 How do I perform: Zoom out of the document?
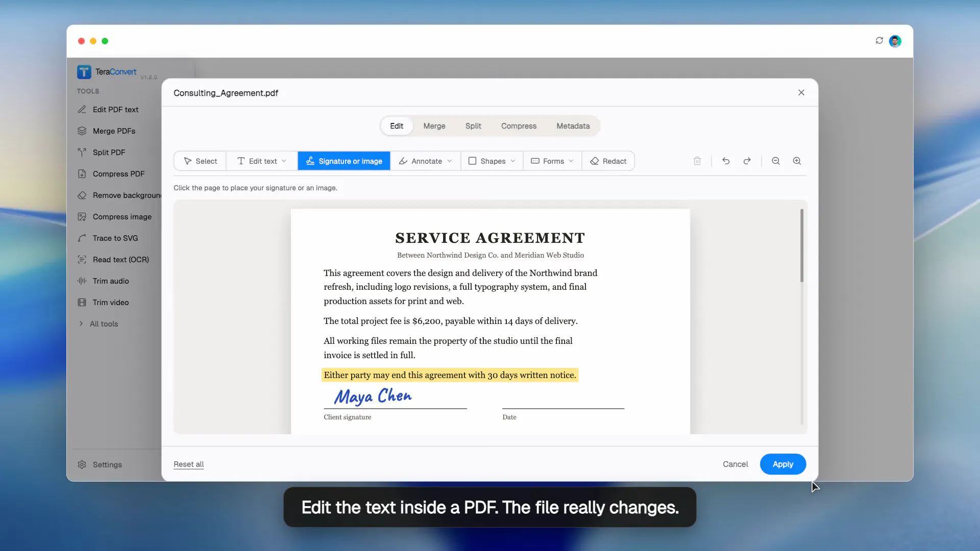click(x=776, y=161)
